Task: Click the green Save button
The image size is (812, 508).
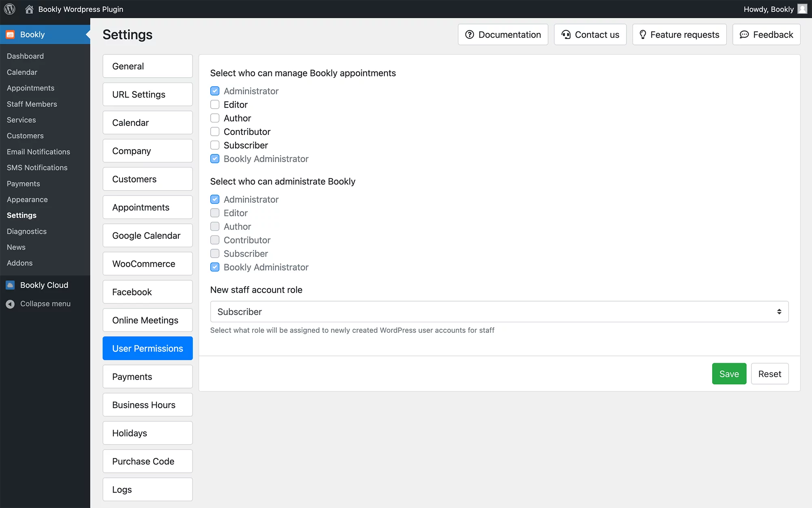Action: [x=729, y=374]
